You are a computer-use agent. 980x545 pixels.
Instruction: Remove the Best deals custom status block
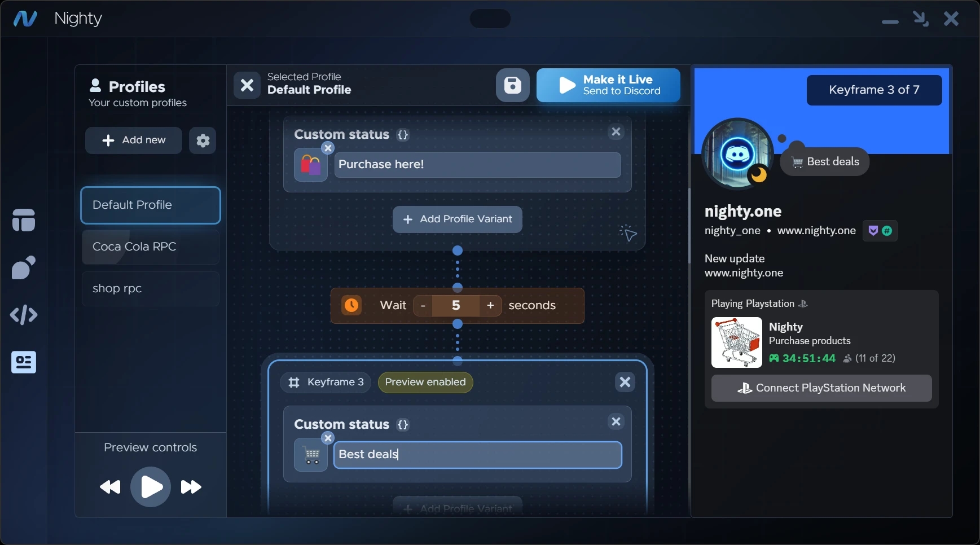[x=616, y=421]
